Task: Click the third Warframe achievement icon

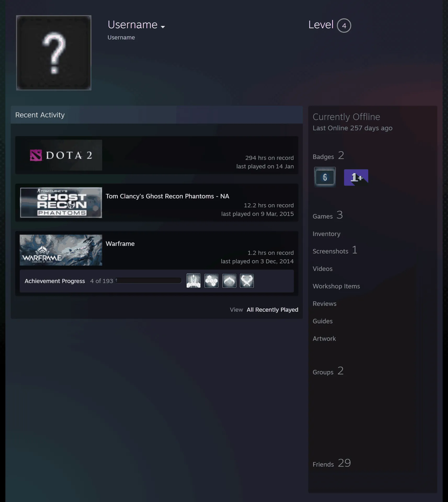Action: click(x=229, y=281)
